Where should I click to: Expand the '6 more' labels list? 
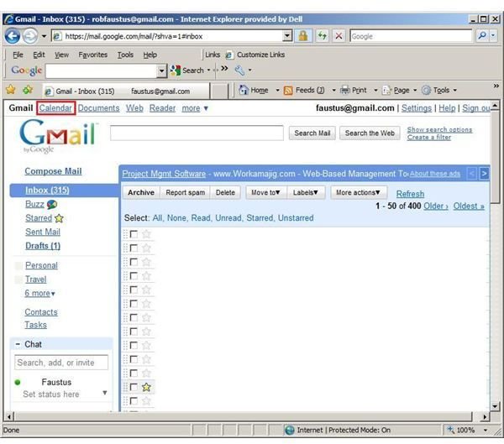point(39,293)
